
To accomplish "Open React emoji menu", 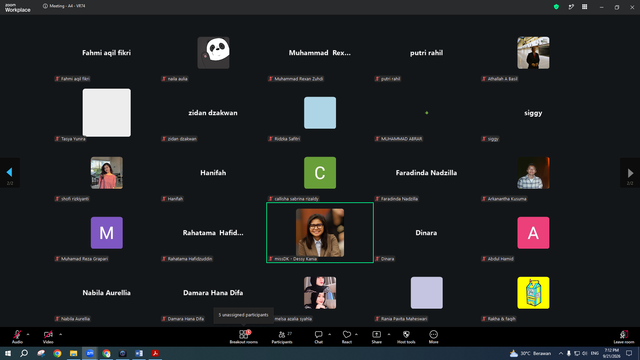I will [347, 337].
